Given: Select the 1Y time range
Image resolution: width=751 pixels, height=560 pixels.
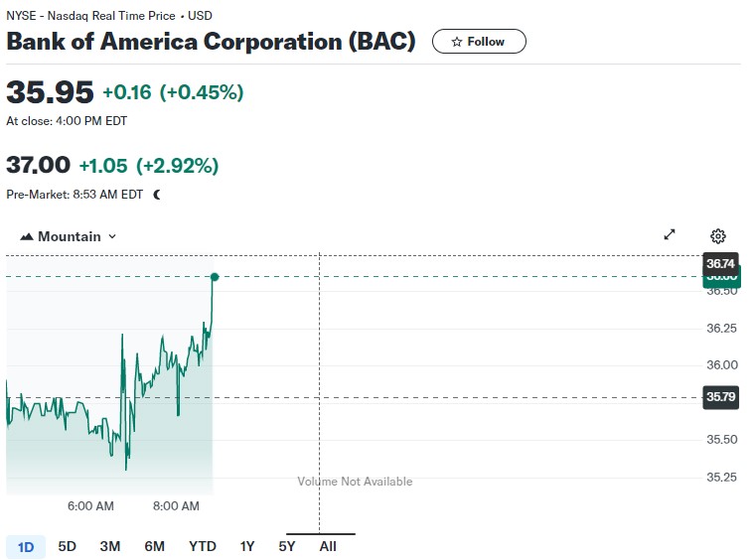Looking at the screenshot, I should pos(247,546).
